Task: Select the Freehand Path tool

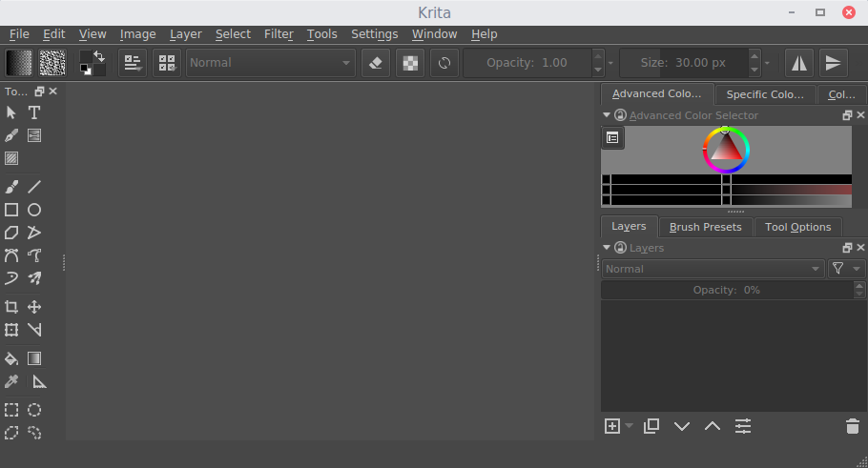Action: [x=34, y=255]
